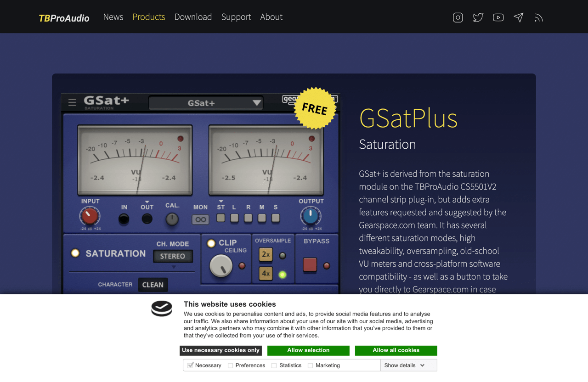Viewport: 588px width, 382px height.
Task: Open the RSS feed icon
Action: click(x=538, y=17)
